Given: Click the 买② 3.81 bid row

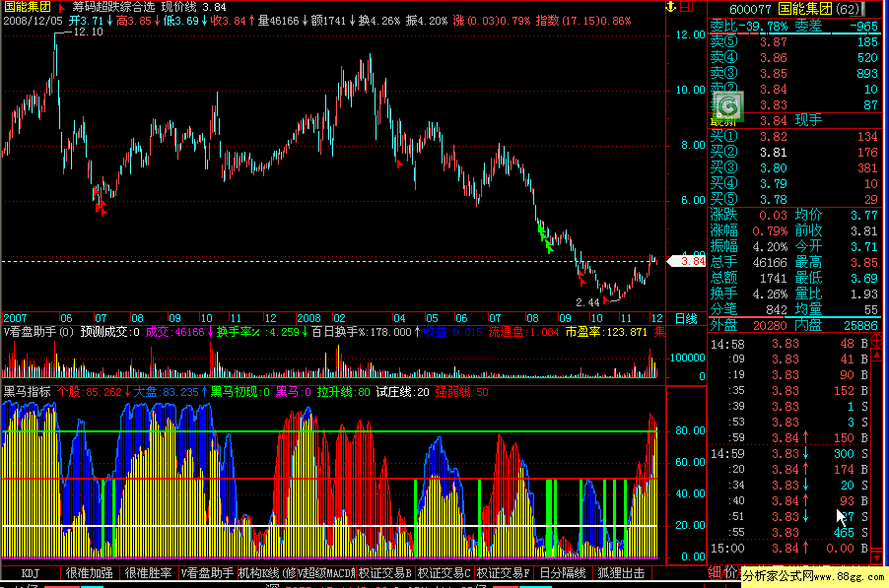Looking at the screenshot, I should click(x=793, y=153).
